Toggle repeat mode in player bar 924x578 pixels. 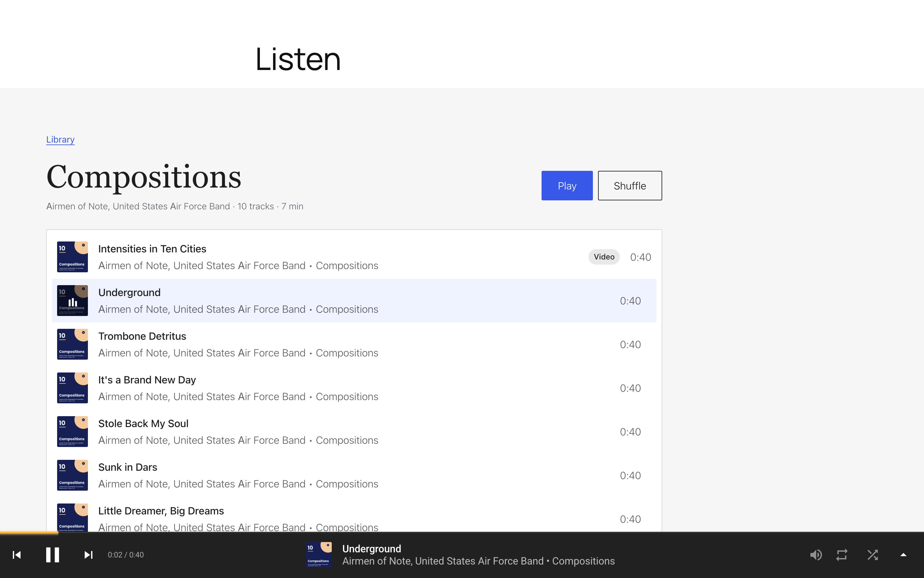click(x=842, y=555)
